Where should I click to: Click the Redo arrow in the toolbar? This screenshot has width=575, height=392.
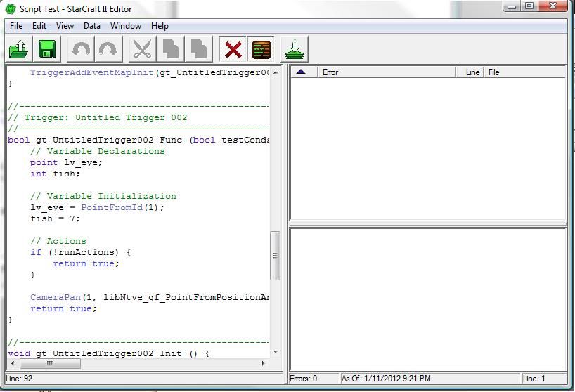tap(108, 50)
